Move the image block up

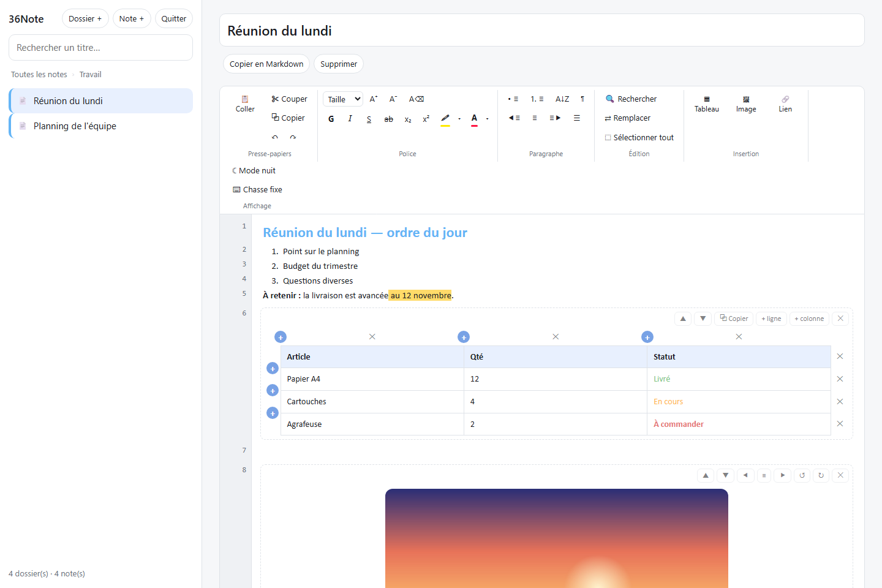pos(706,475)
